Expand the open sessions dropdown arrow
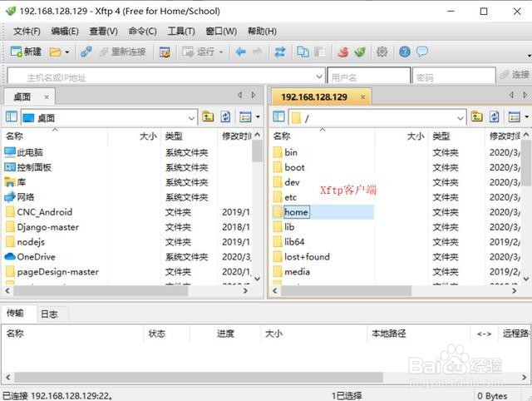532x401 pixels. point(66,52)
